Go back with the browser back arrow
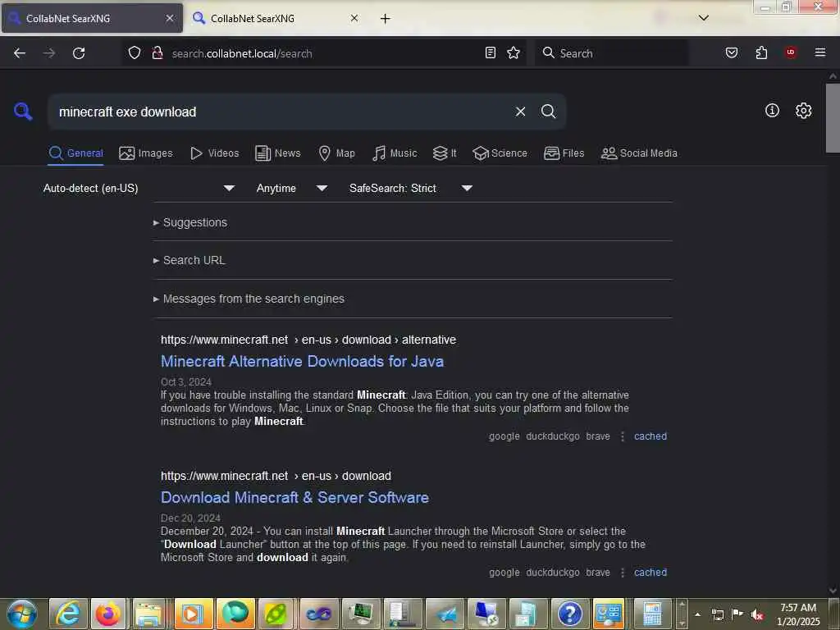This screenshot has height=630, width=840. point(20,53)
